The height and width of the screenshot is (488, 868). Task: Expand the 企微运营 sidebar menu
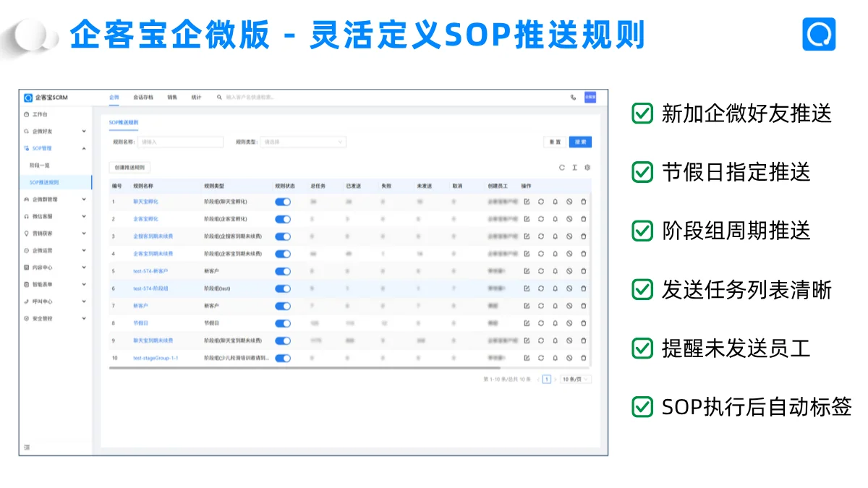point(56,250)
